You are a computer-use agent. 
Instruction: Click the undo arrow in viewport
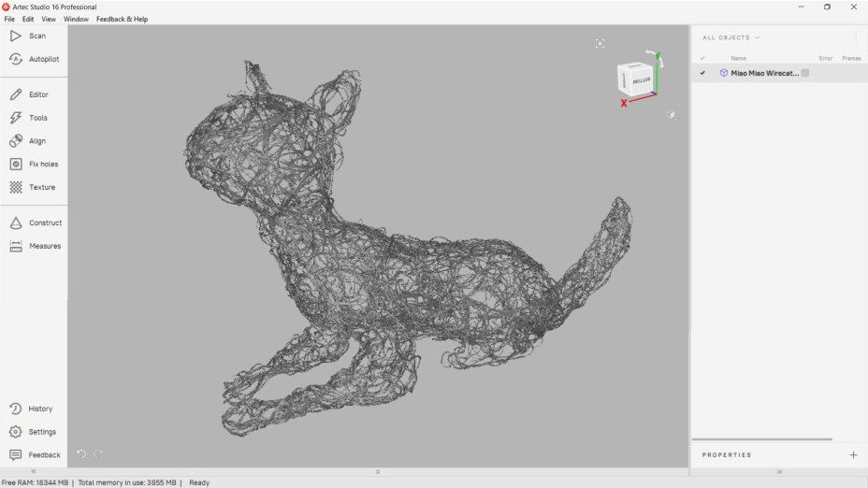pos(81,454)
